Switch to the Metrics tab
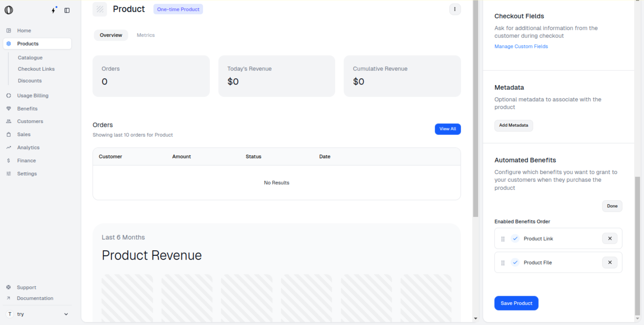 point(145,35)
